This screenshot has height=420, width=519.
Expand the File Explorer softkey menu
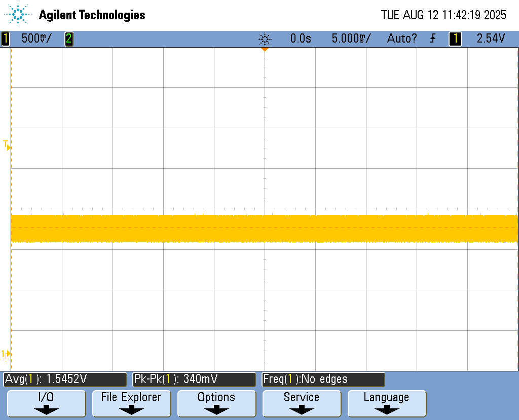click(131, 403)
